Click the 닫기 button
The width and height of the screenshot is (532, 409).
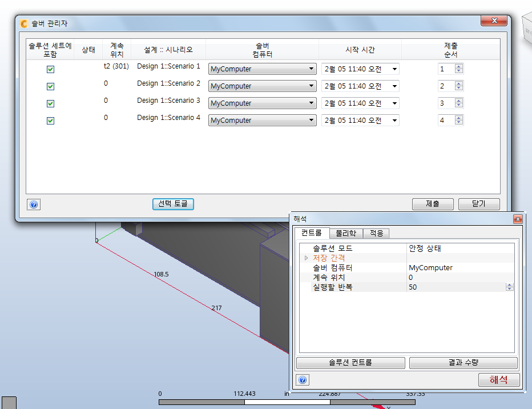(x=479, y=204)
